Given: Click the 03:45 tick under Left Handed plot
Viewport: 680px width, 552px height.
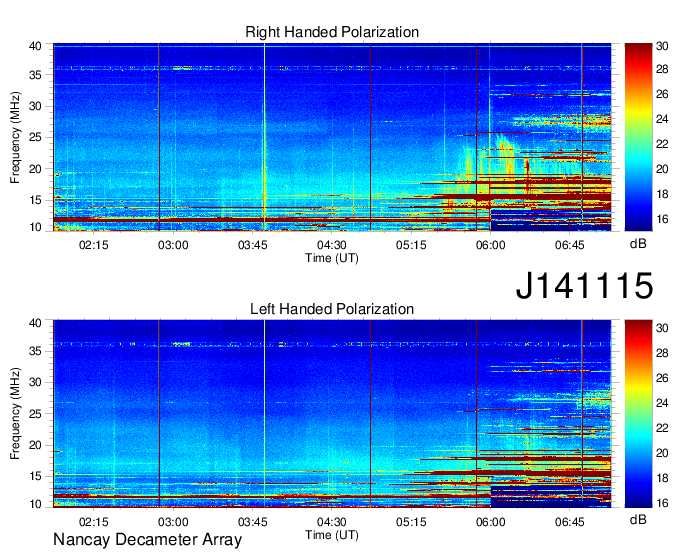Looking at the screenshot, I should [x=252, y=522].
